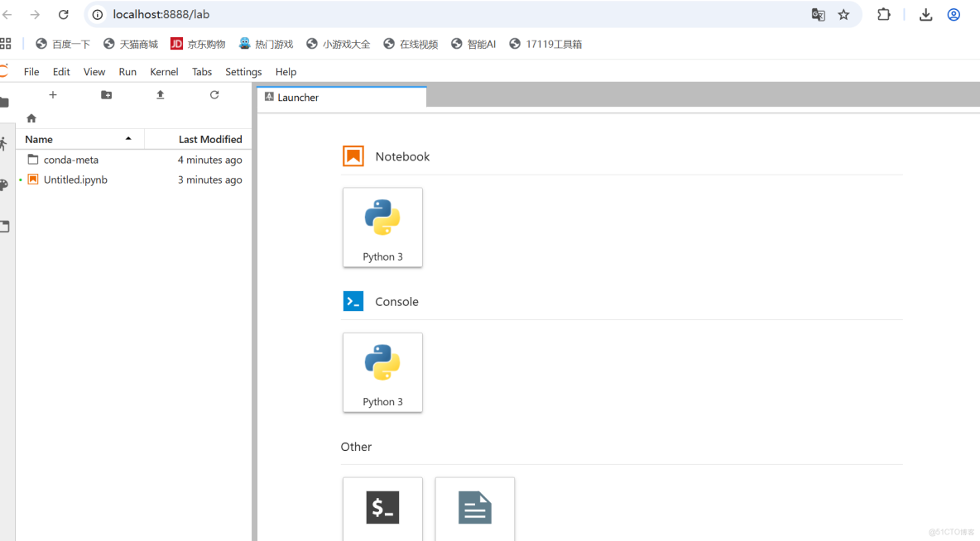980x541 pixels.
Task: Click the Notebook section heading
Action: 402,157
